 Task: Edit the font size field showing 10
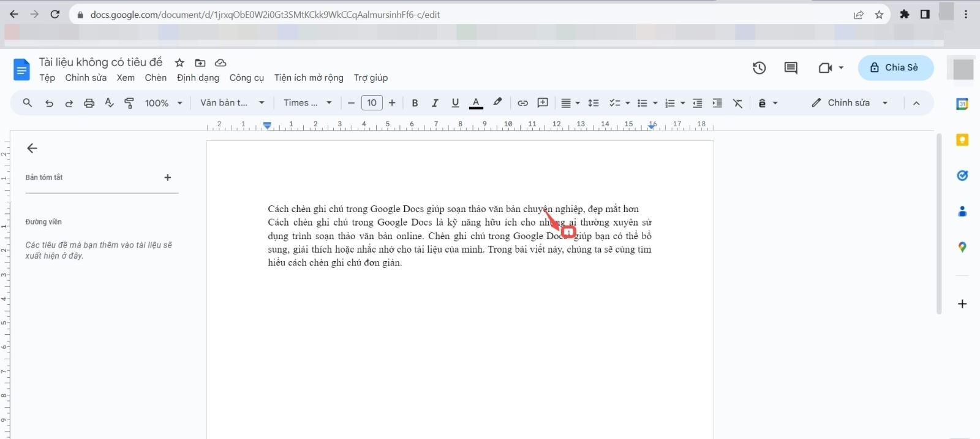372,103
